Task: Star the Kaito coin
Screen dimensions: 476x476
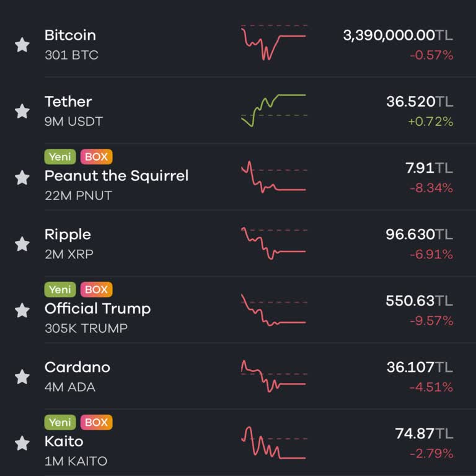Action: (22, 443)
